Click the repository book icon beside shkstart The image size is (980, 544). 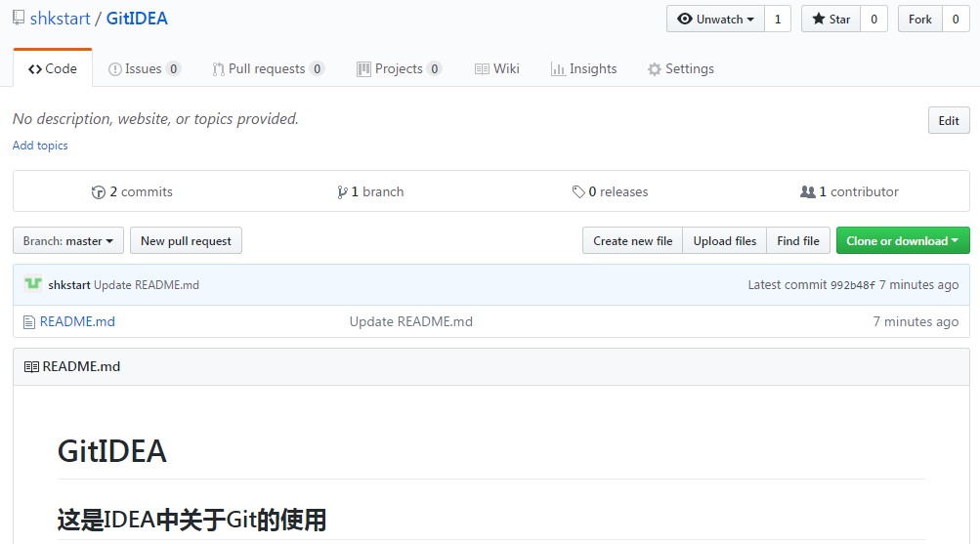(19, 19)
